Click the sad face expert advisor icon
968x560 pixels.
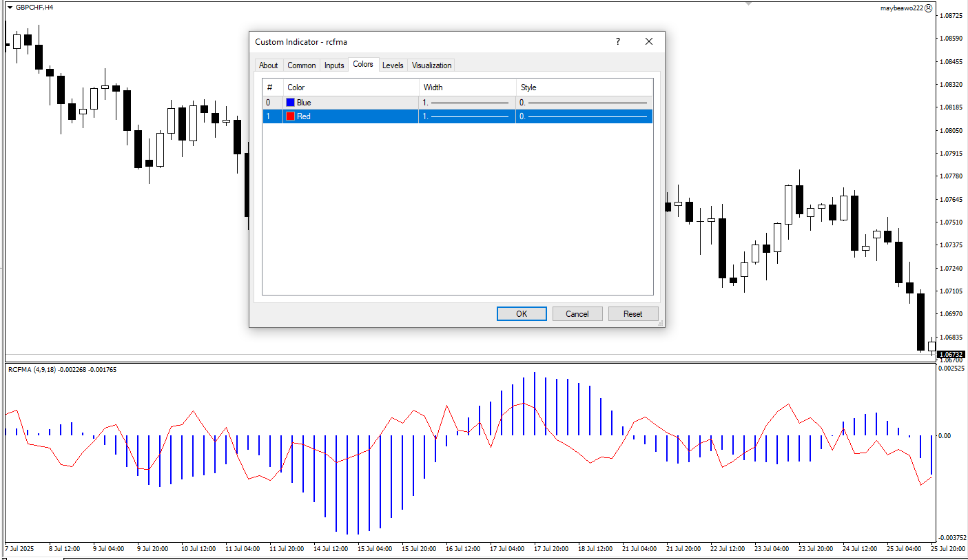[x=928, y=8]
